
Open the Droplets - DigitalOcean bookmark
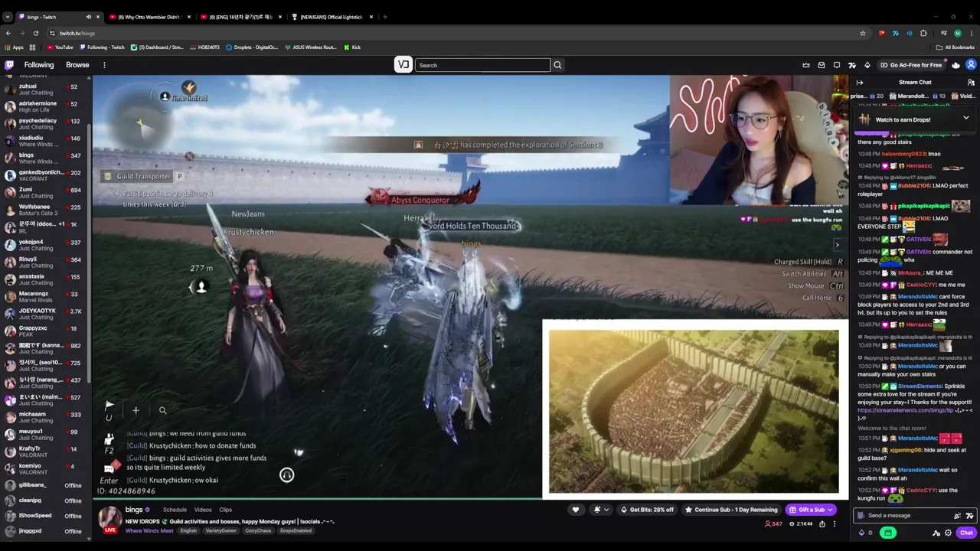(x=252, y=47)
